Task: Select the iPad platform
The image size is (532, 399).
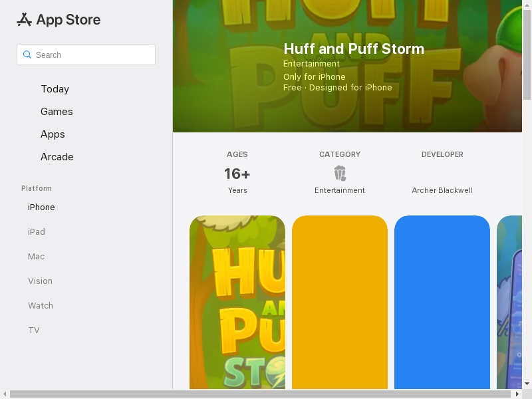Action: pyautogui.click(x=37, y=232)
